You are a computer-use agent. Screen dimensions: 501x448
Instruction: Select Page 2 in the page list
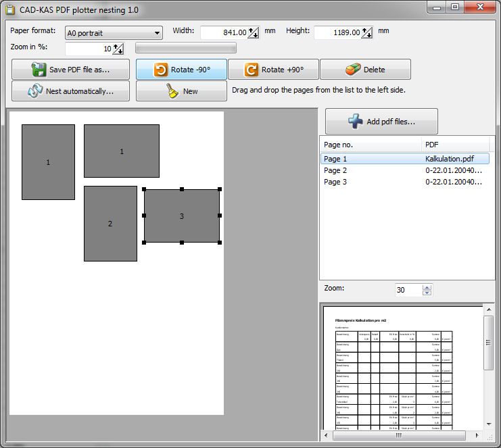pyautogui.click(x=335, y=170)
